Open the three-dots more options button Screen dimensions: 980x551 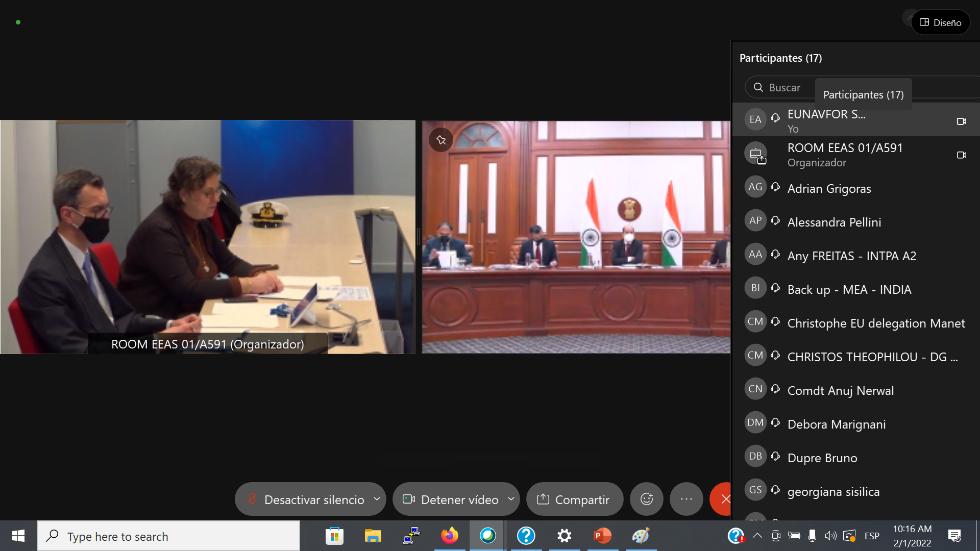687,499
